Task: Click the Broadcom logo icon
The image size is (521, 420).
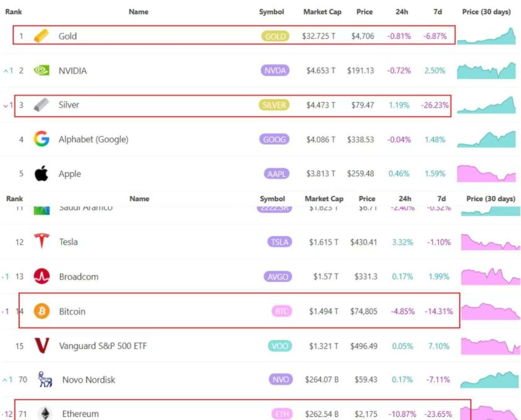Action: coord(42,276)
